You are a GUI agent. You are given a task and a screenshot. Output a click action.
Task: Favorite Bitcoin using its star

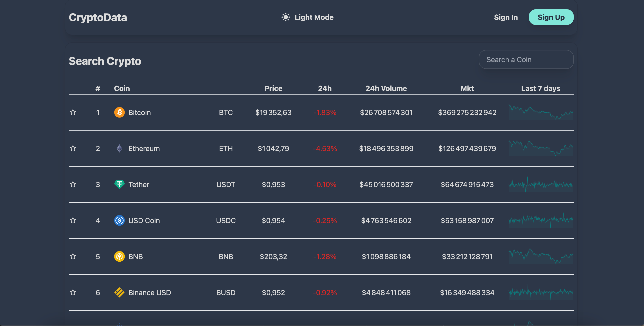click(73, 113)
